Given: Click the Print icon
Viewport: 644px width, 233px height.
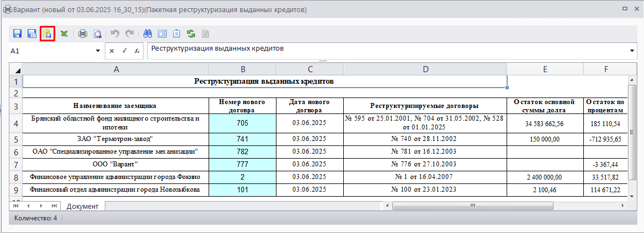Looking at the screenshot, I should point(83,34).
